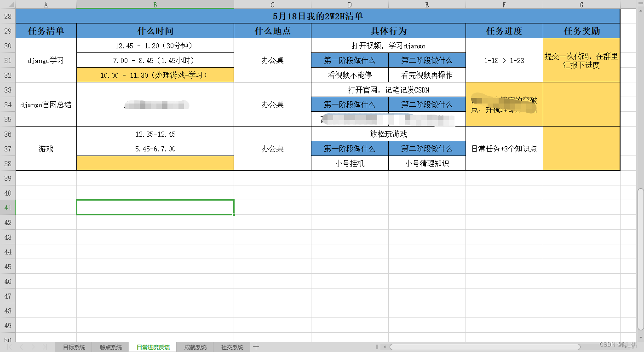
Task: Select 第一阶段做什么 in row 31
Action: pyautogui.click(x=350, y=60)
